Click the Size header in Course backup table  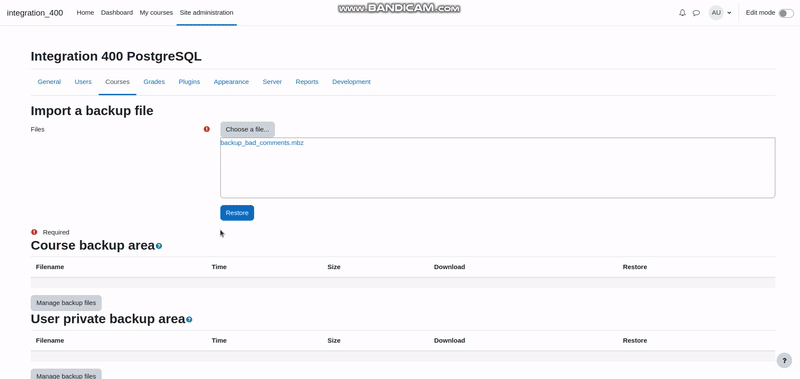(334, 267)
